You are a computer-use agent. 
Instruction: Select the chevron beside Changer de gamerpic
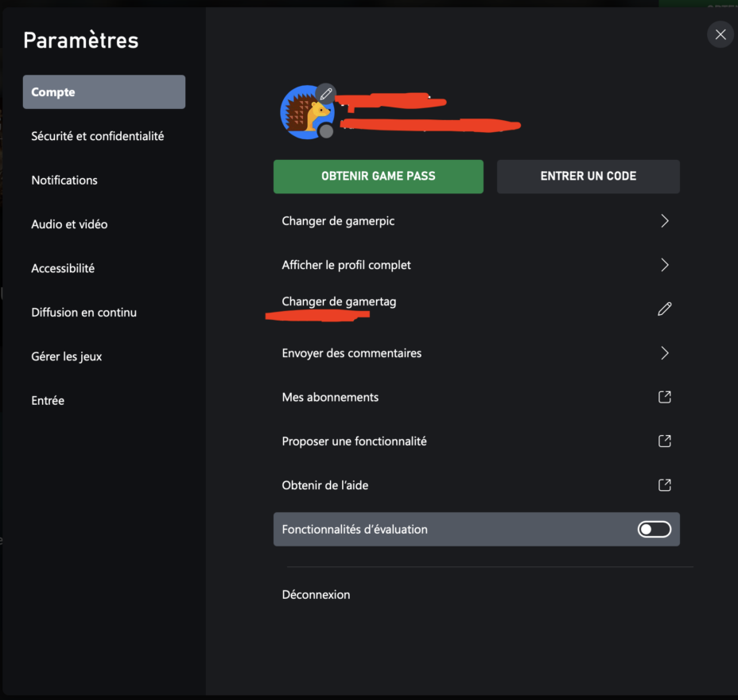click(664, 220)
